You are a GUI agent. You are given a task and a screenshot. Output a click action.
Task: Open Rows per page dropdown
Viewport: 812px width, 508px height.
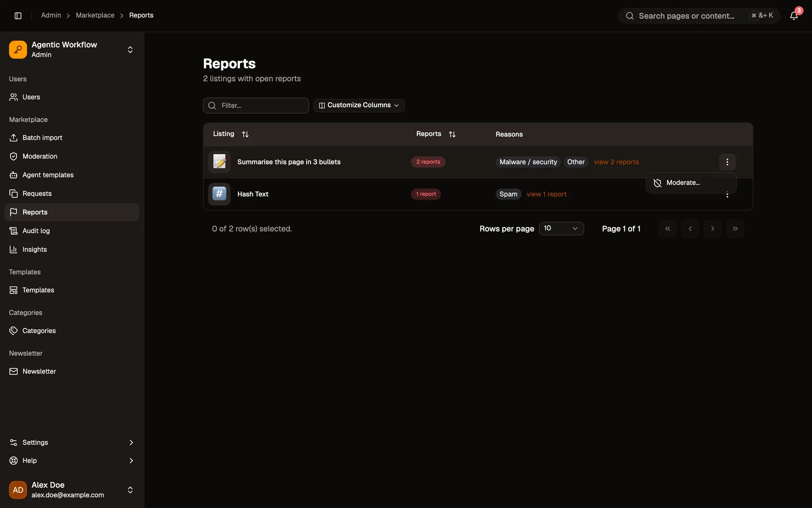coord(561,228)
